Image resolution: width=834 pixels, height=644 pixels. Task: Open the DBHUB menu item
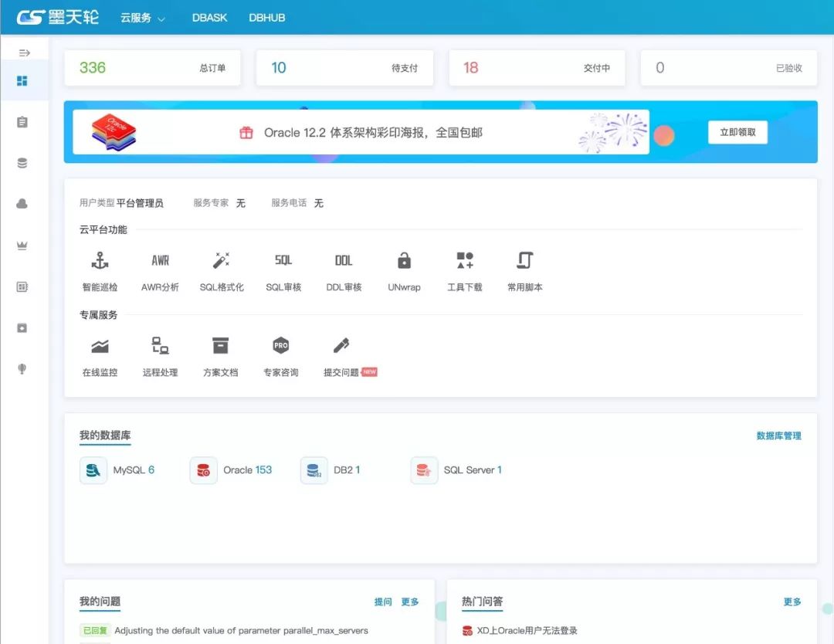click(x=267, y=18)
